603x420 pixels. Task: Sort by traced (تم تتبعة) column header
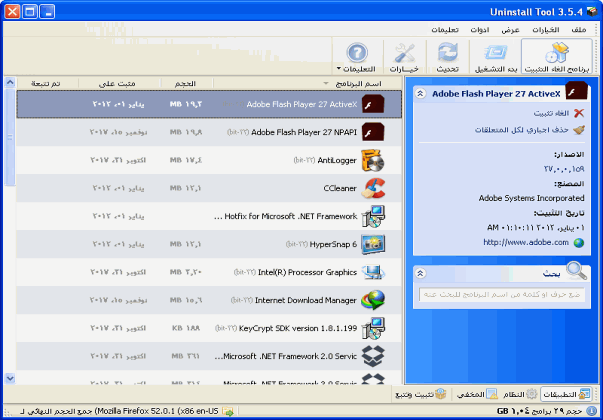point(47,83)
